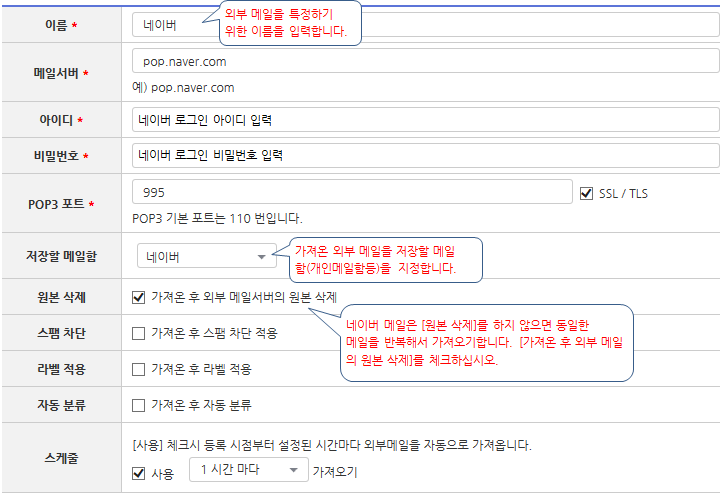
Task: Check the 가져온 후 자동 분류 box
Action: tap(139, 405)
